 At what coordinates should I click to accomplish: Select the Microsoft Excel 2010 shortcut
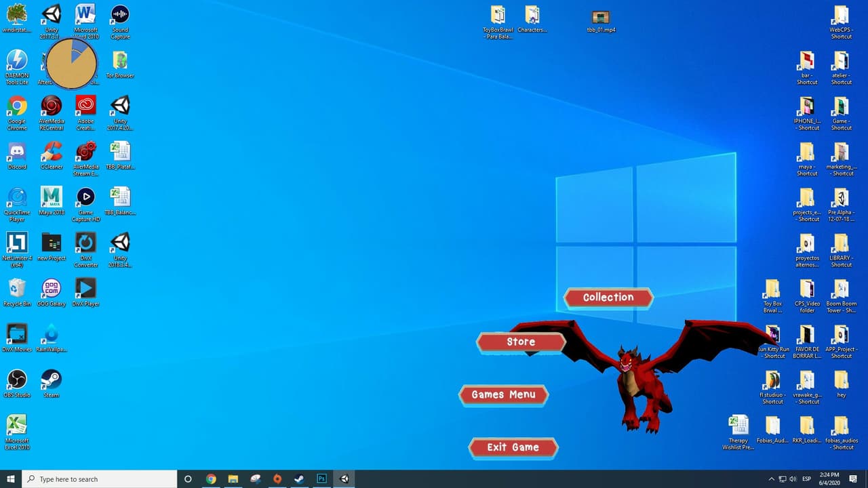[16, 432]
